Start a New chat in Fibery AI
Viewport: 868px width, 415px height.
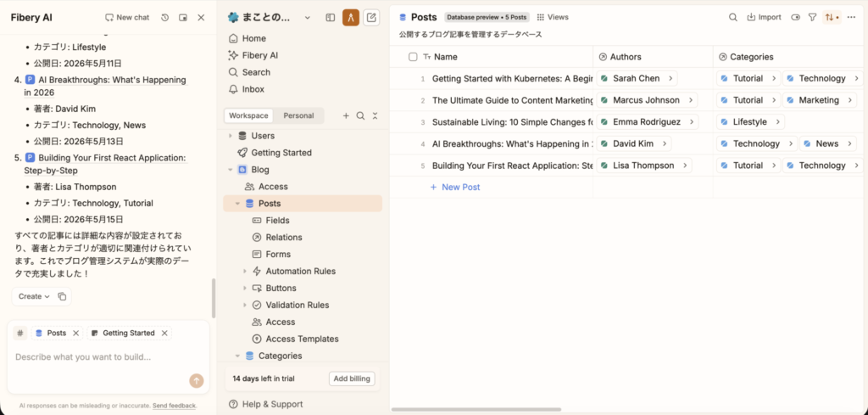(x=127, y=18)
